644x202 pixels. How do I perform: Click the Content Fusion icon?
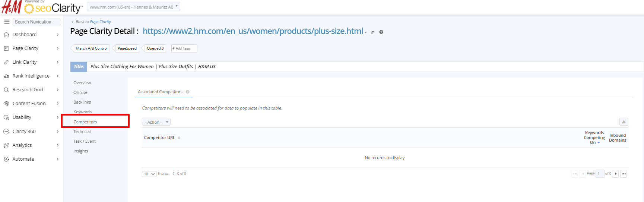6,104
